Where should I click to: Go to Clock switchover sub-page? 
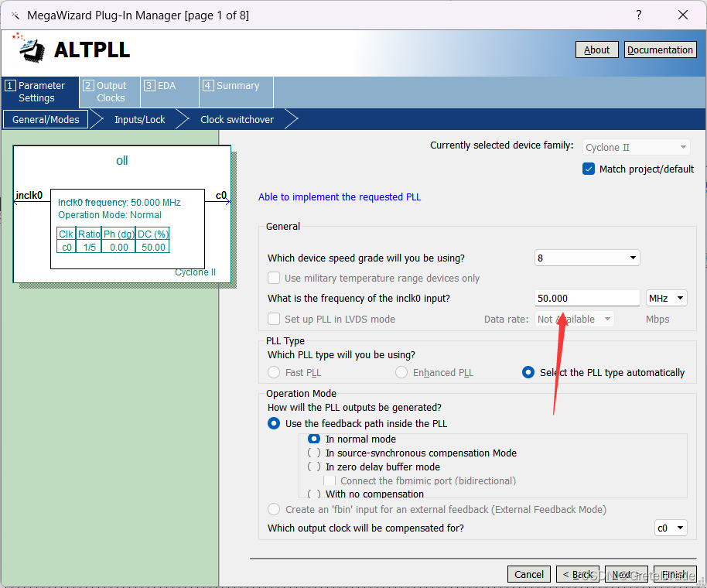click(237, 119)
